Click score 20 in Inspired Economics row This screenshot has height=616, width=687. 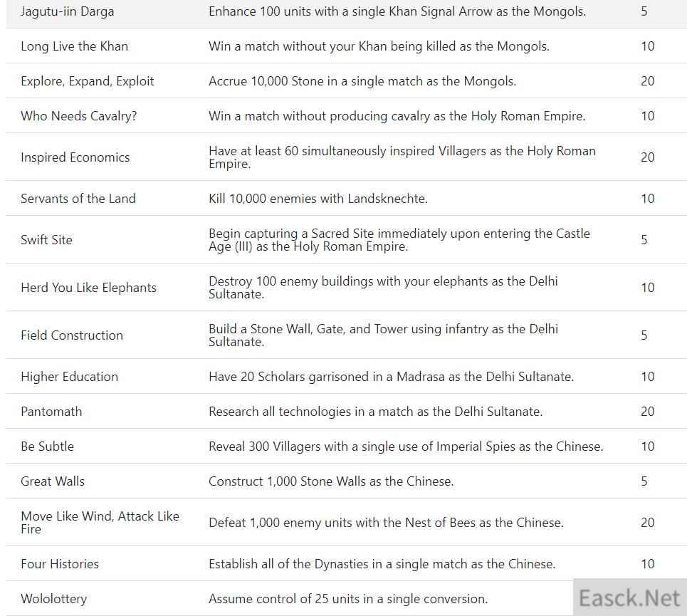tap(648, 157)
